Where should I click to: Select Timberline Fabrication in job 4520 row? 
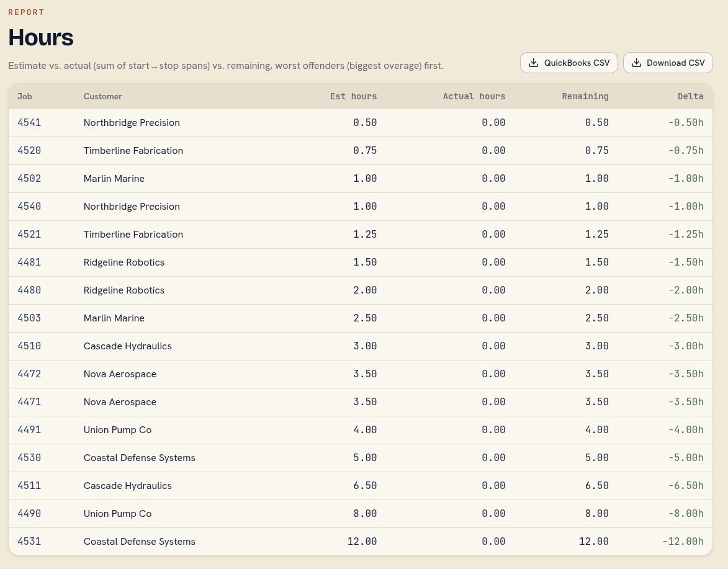[x=133, y=150]
